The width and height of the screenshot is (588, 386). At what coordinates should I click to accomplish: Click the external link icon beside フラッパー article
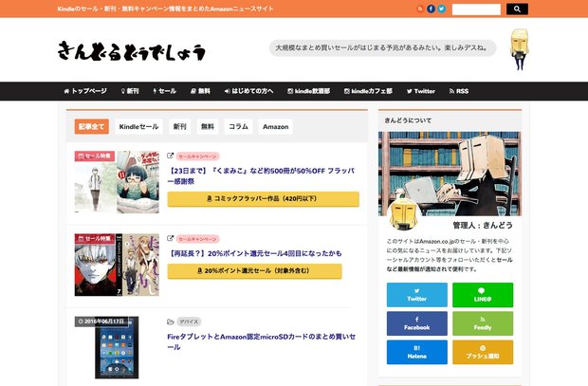(171, 156)
